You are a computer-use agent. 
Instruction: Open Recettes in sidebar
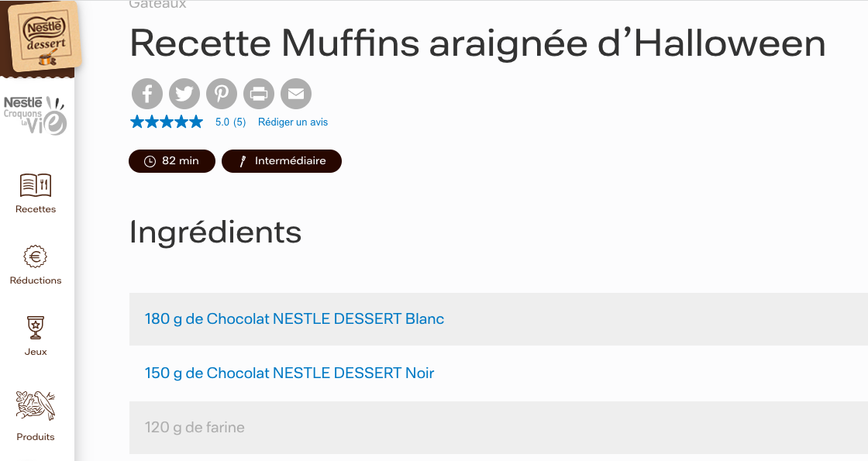point(36,193)
